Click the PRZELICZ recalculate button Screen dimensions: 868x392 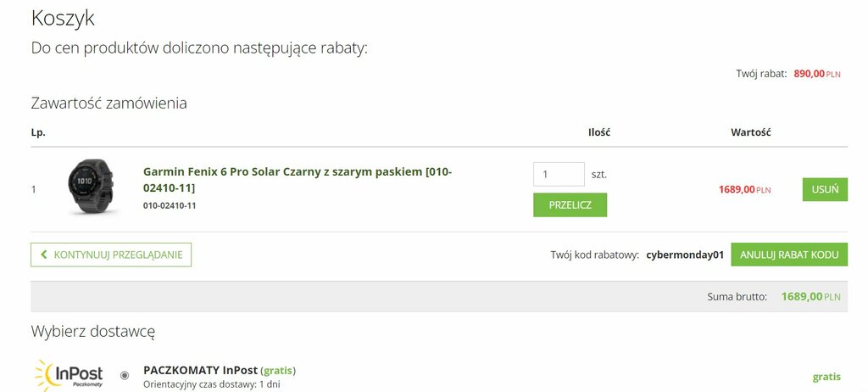(x=570, y=204)
